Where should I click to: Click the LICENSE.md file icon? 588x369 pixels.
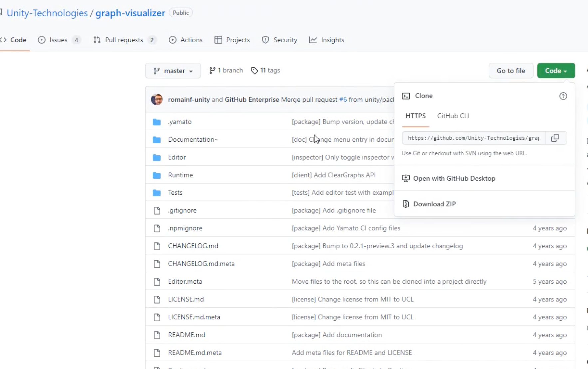pos(157,299)
